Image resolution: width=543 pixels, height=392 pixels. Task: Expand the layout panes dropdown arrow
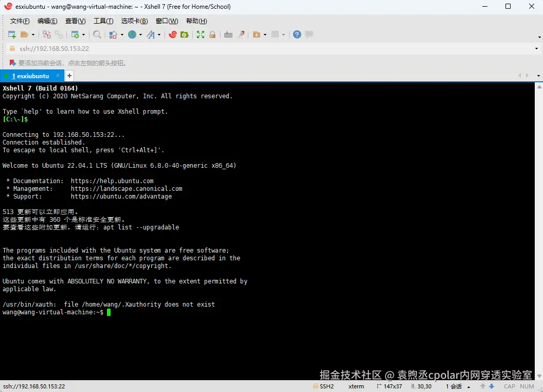click(x=284, y=34)
